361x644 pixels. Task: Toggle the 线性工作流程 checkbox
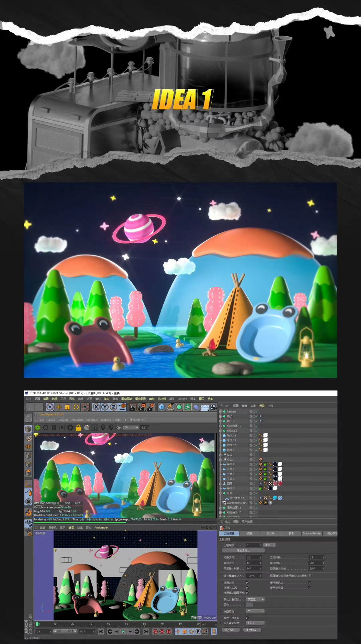pyautogui.click(x=247, y=618)
